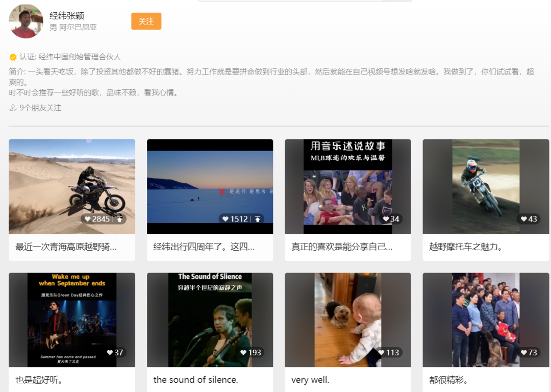Open the 经纬张颖 profile avatar photo

(x=26, y=21)
